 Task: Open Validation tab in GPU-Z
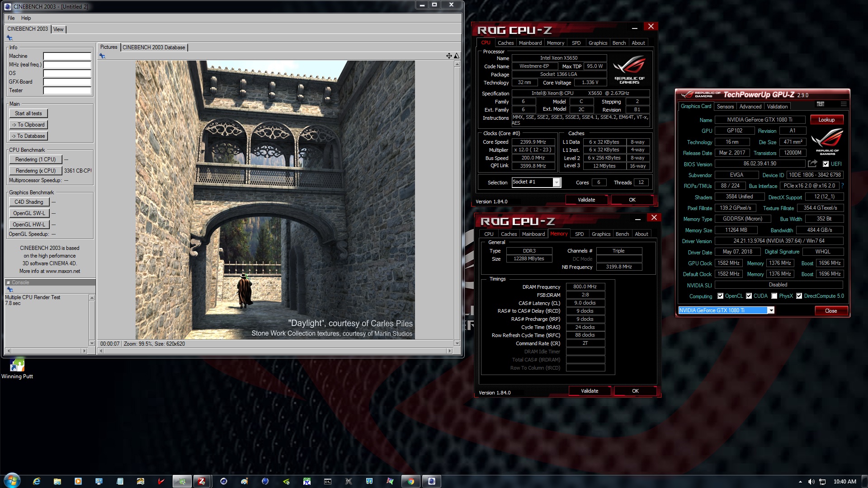(777, 107)
